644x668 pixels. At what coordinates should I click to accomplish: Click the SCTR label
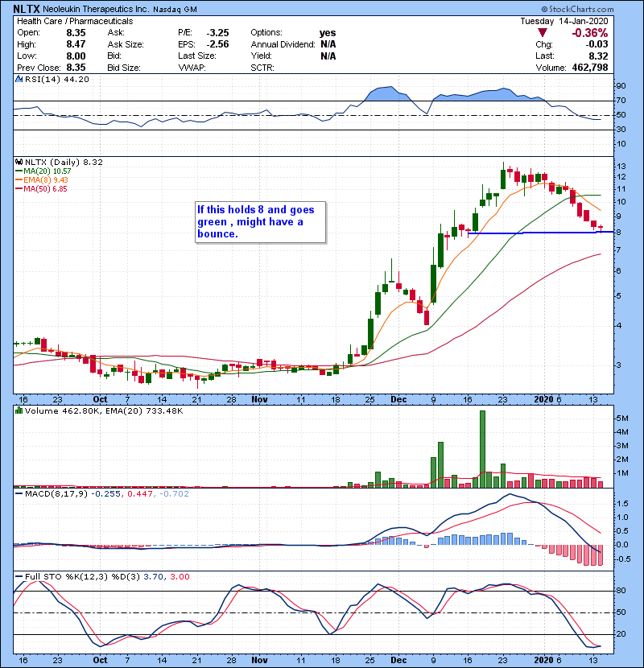tap(262, 68)
